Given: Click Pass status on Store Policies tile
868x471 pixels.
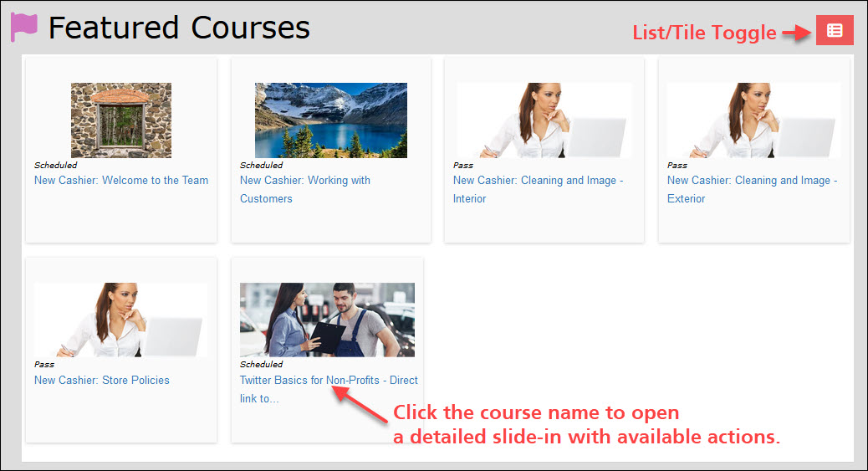Looking at the screenshot, I should 44,365.
